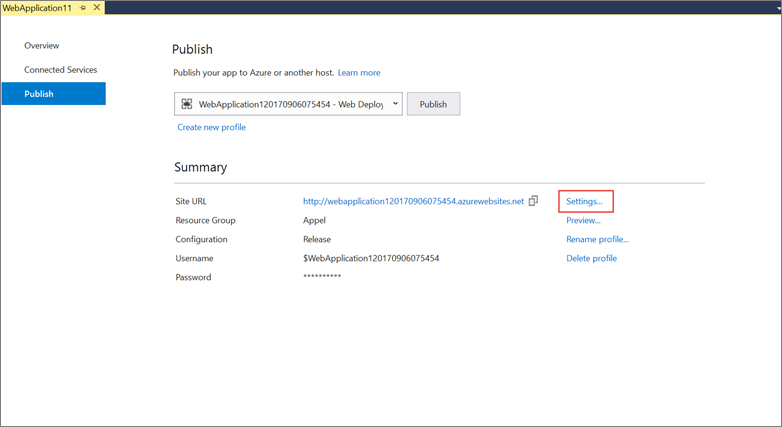
Task: Pin the WebApplication11 document tab
Action: click(x=82, y=8)
